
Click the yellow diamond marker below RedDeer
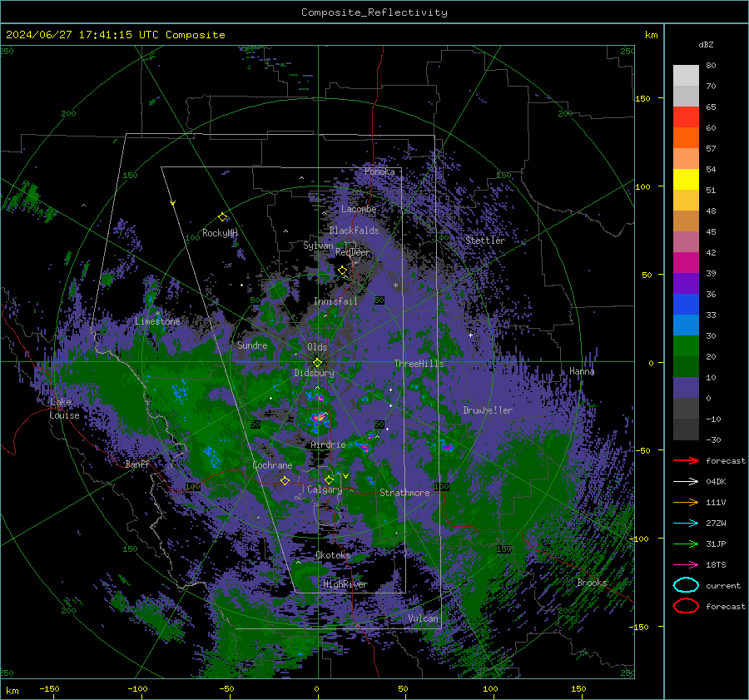[343, 271]
